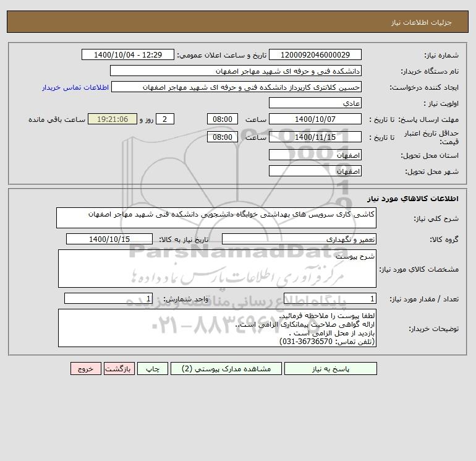
Task: Click goods group field تعمیر و نگهداری
Action: point(299,239)
